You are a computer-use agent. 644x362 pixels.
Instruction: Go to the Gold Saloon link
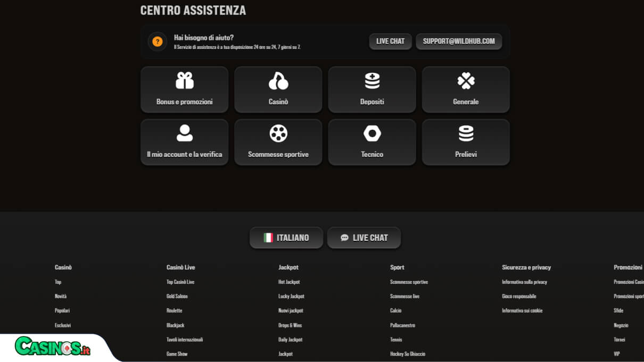(177, 296)
